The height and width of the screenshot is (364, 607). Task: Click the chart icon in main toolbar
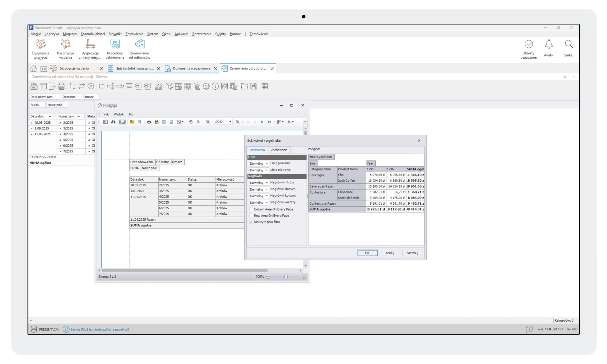pyautogui.click(x=158, y=86)
